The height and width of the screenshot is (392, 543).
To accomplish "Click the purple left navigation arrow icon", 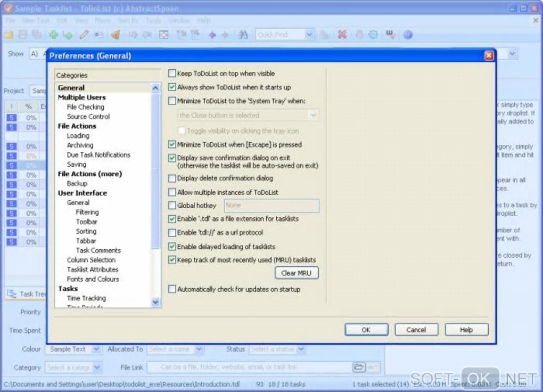I will click(212, 35).
